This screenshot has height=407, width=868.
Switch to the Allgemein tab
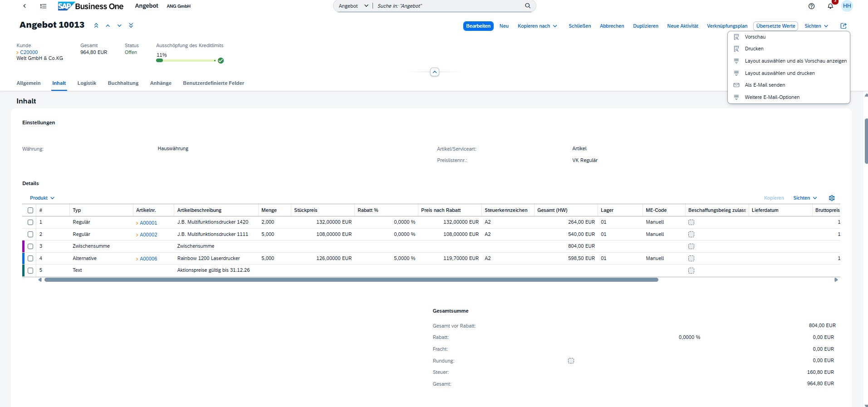pos(29,83)
